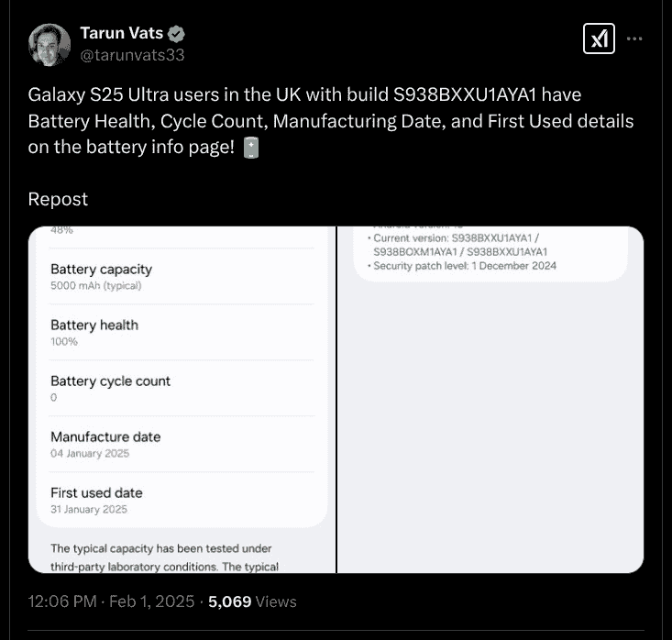The width and height of the screenshot is (672, 640).
Task: Click the verified badge beside Tarun Vats
Action: click(x=178, y=34)
